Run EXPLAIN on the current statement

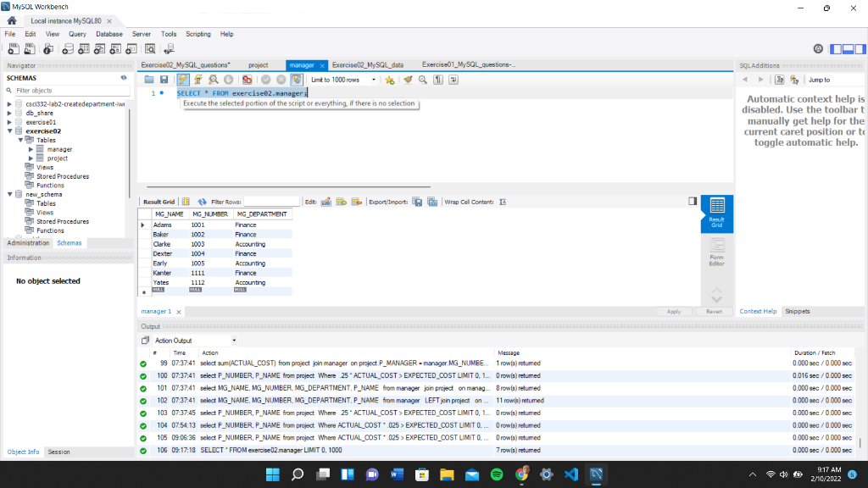tap(213, 80)
